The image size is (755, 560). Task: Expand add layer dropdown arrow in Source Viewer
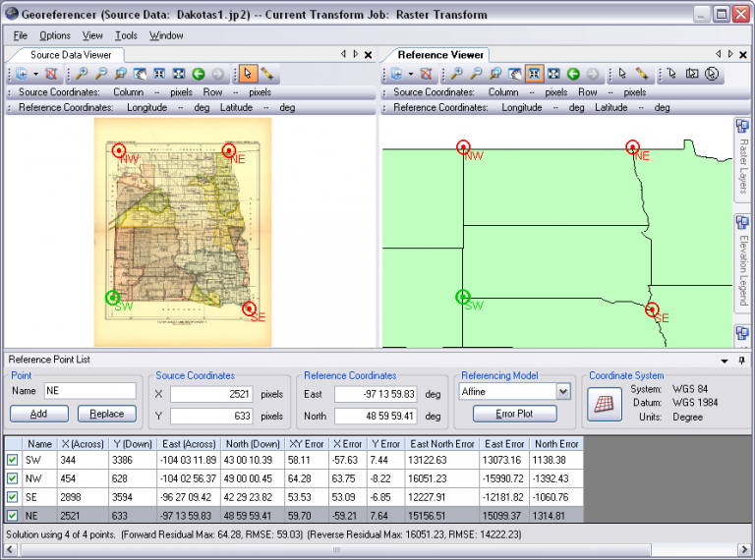pyautogui.click(x=35, y=74)
